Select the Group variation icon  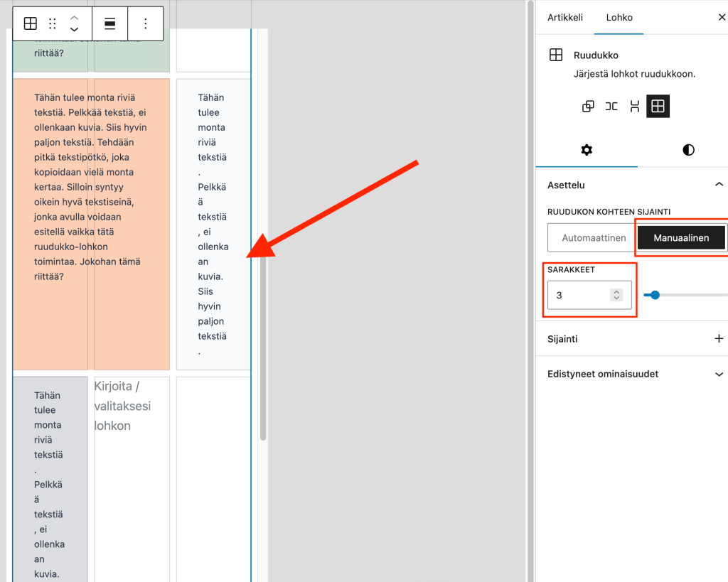tap(588, 107)
